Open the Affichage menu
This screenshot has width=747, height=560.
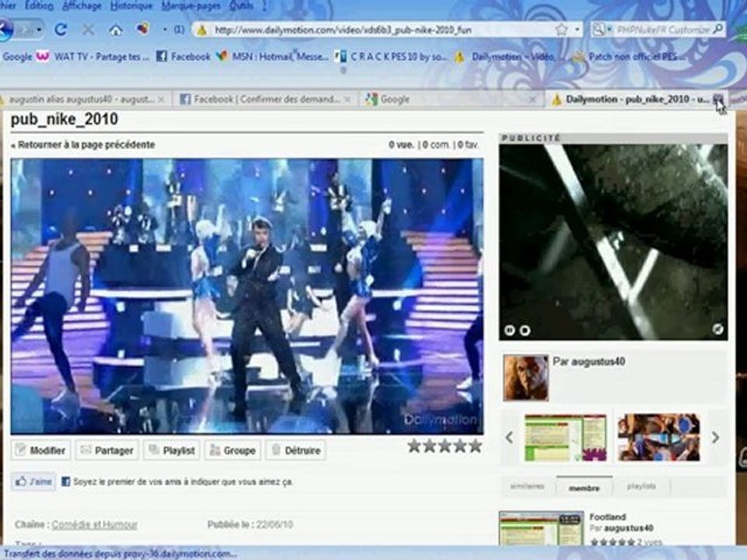pyautogui.click(x=82, y=5)
